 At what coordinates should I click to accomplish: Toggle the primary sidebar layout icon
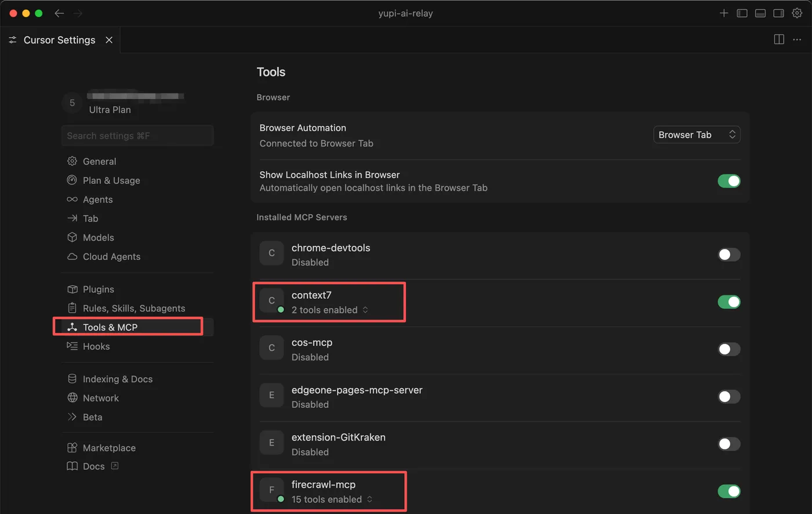(x=742, y=13)
